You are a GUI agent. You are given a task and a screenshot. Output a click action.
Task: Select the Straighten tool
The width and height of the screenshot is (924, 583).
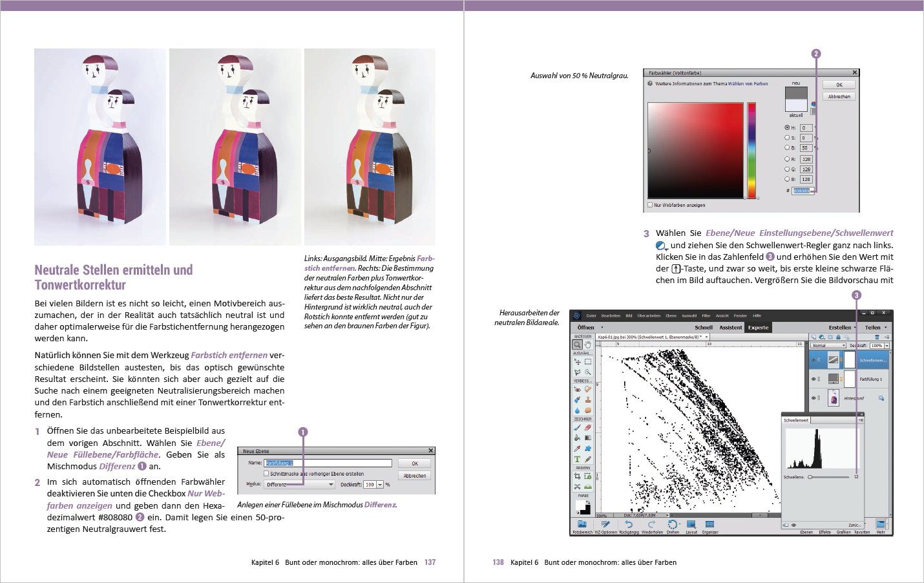click(x=588, y=487)
